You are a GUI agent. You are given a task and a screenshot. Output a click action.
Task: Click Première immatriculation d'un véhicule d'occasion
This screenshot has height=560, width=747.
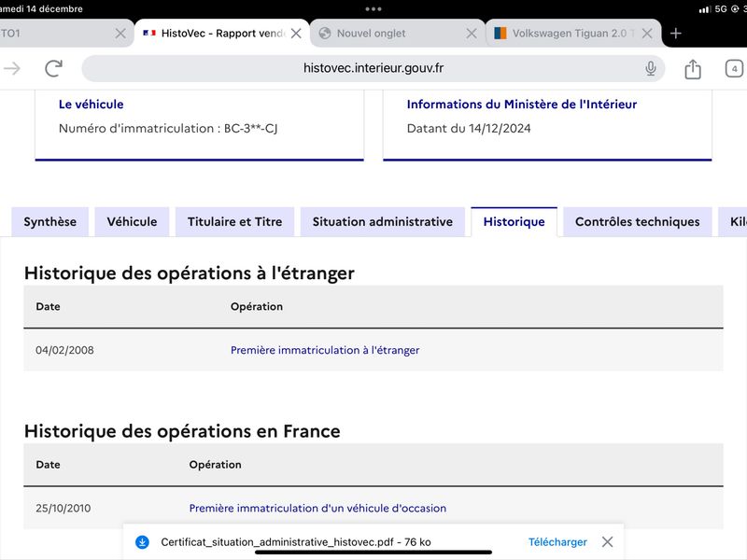coord(317,508)
